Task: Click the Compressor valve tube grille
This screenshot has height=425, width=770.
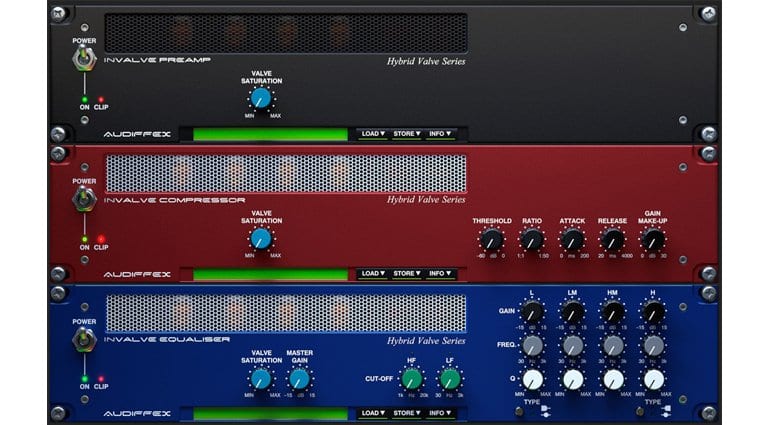Action: (x=286, y=173)
